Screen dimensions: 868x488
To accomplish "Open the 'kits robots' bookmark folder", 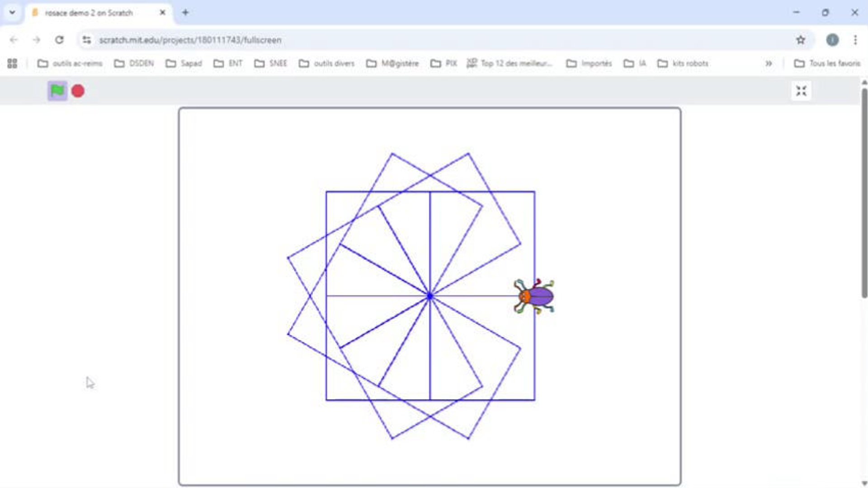I will 683,63.
